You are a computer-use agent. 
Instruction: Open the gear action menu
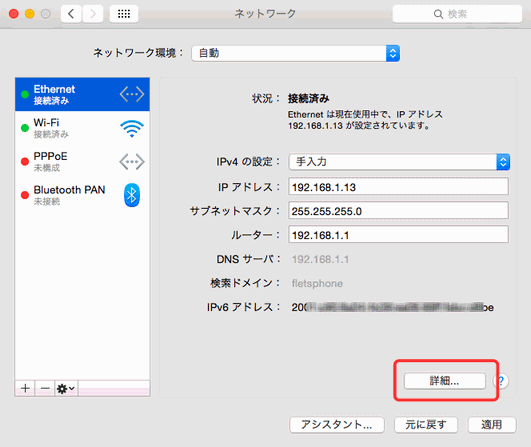click(x=66, y=388)
